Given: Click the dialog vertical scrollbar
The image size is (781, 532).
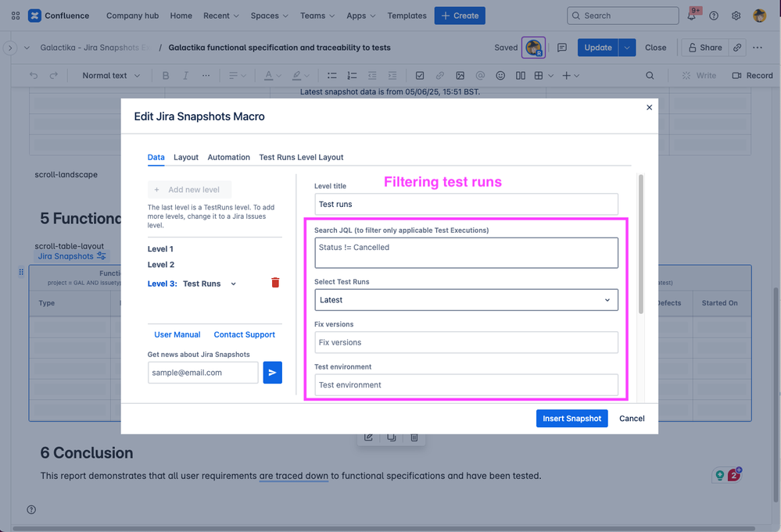Looking at the screenshot, I should pos(640,244).
